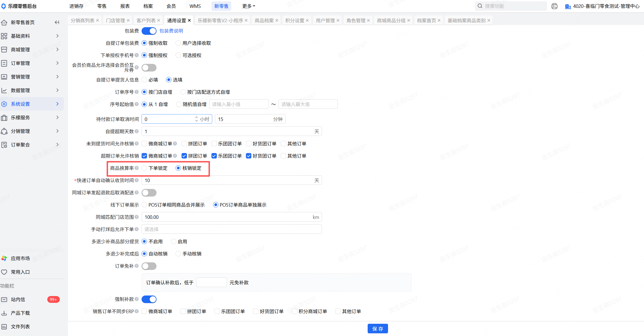Open 站内信 mail icon

[4, 299]
